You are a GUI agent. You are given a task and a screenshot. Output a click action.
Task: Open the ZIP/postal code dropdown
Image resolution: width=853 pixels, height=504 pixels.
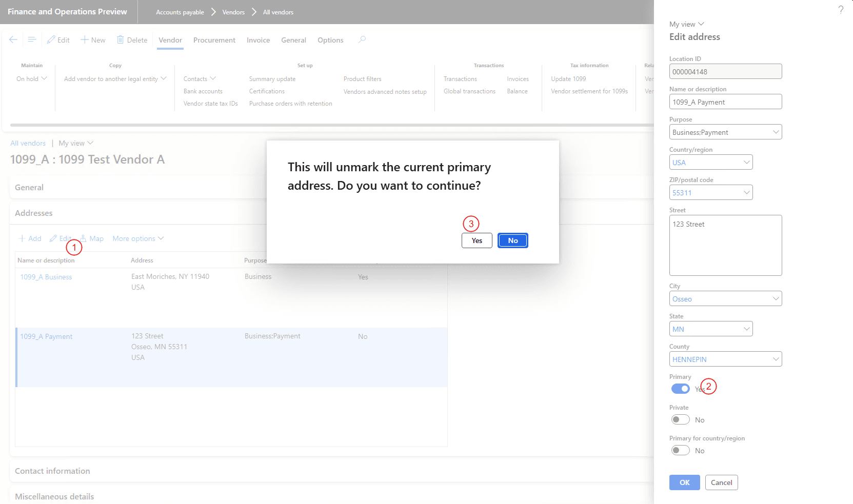click(747, 193)
